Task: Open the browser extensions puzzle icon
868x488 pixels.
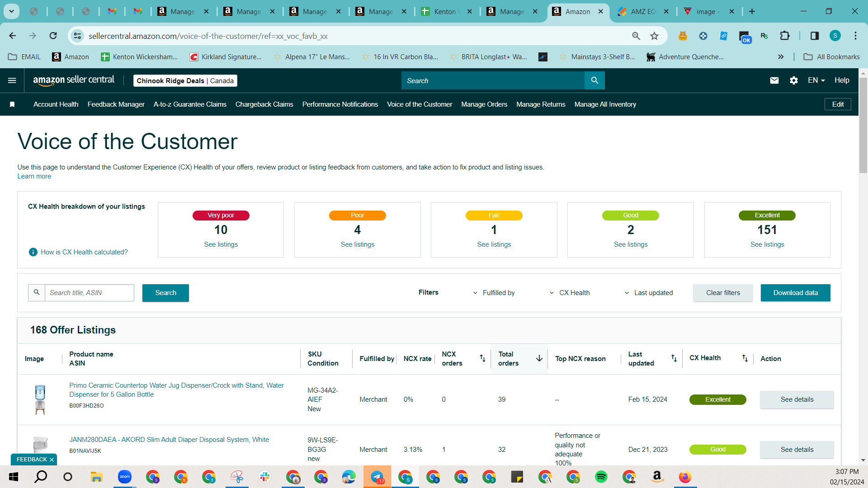Action: pyautogui.click(x=785, y=36)
